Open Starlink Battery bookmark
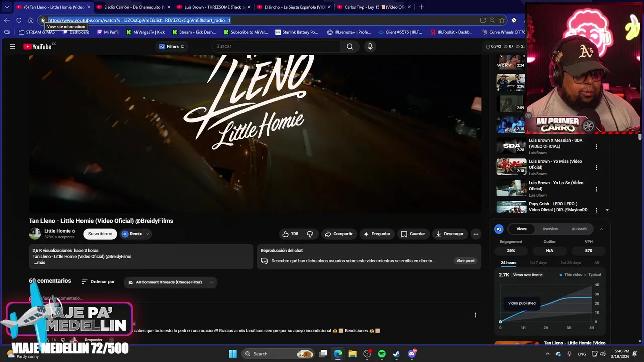This screenshot has width=644, height=362. tap(296, 32)
